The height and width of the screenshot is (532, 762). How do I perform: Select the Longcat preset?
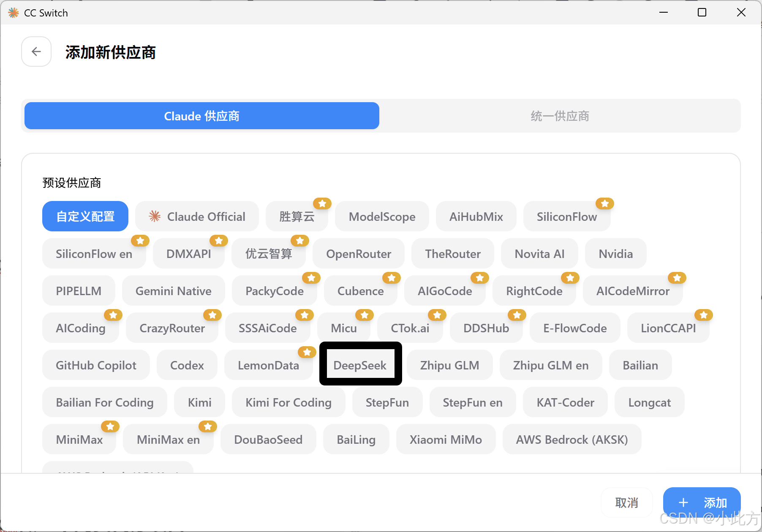pyautogui.click(x=650, y=402)
